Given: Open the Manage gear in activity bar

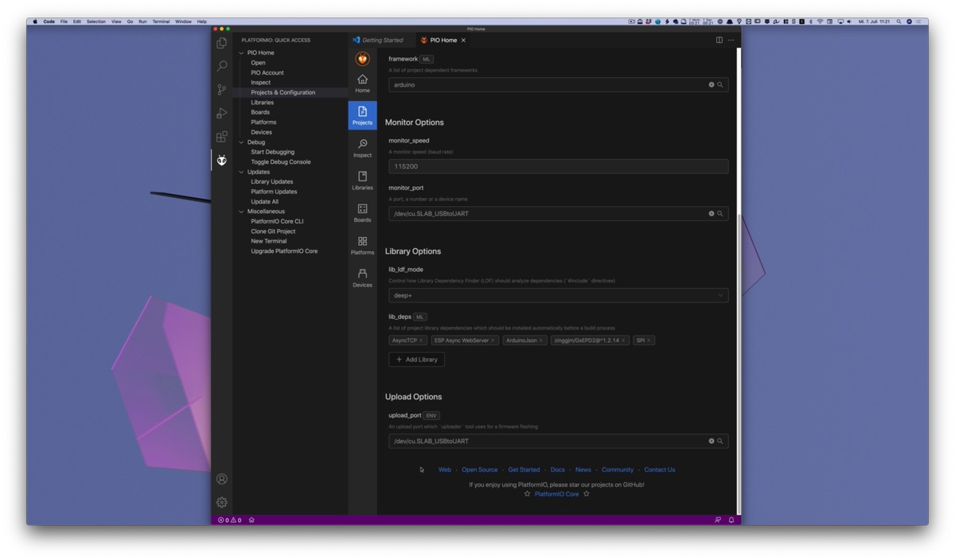Looking at the screenshot, I should tap(222, 503).
